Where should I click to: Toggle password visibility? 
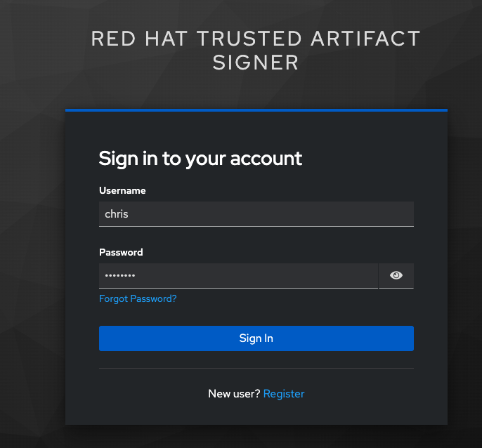pos(396,276)
